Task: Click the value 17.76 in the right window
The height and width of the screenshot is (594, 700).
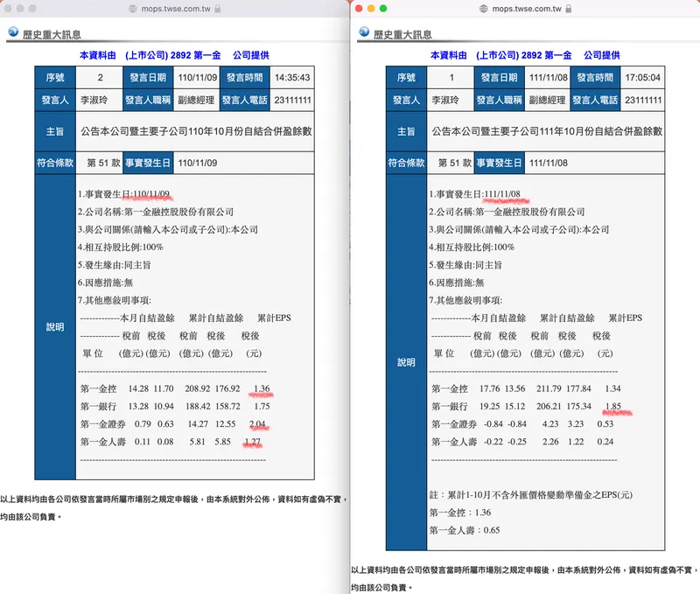Action: pos(490,388)
